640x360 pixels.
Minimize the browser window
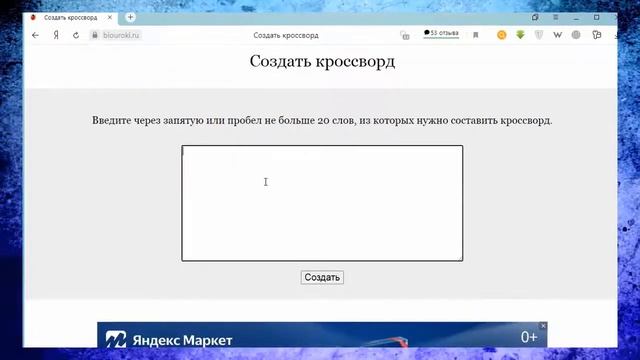point(576,18)
